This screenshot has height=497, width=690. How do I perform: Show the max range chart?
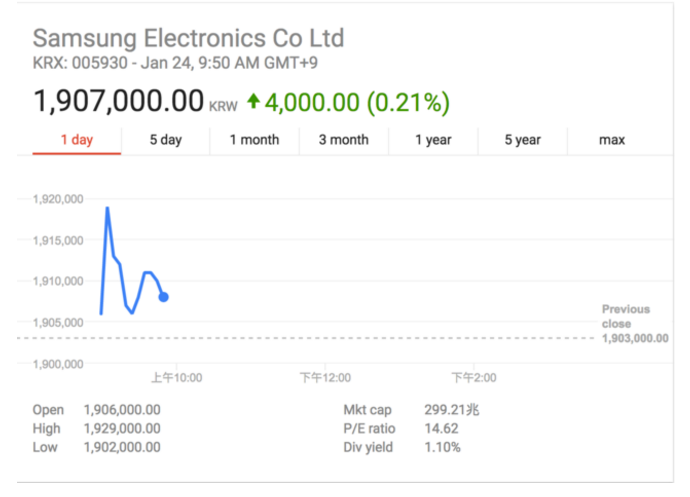(612, 140)
